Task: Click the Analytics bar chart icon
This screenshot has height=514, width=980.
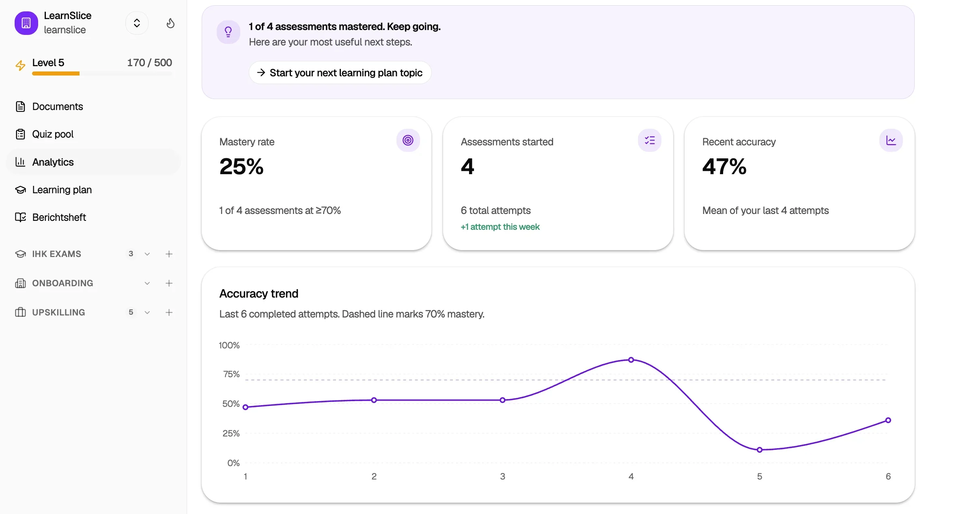Action: click(x=20, y=162)
